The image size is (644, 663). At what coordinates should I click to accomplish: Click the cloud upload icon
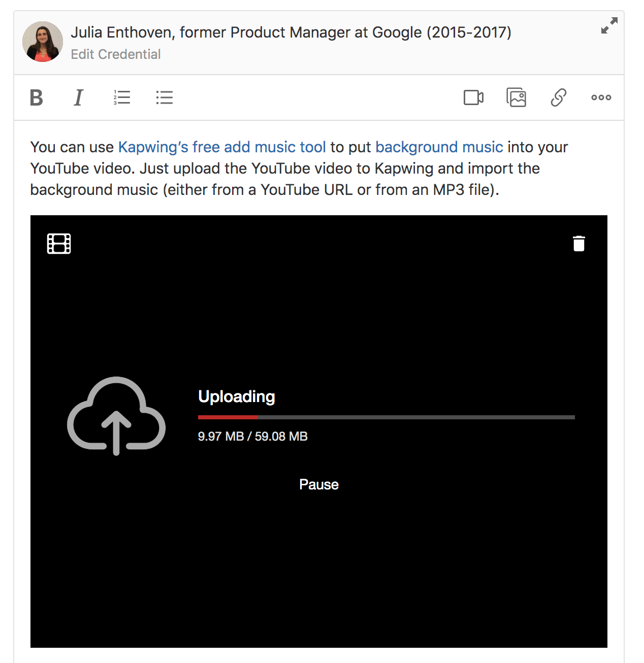click(116, 415)
